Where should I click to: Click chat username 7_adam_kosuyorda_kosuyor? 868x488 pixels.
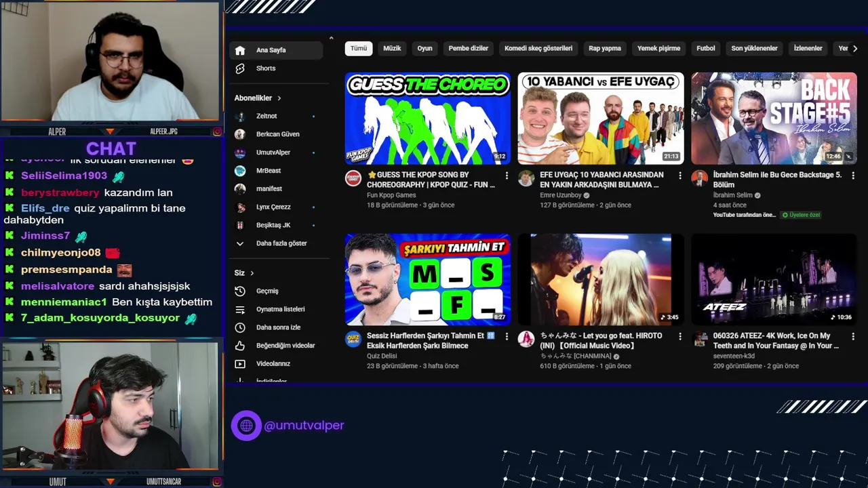coord(100,318)
